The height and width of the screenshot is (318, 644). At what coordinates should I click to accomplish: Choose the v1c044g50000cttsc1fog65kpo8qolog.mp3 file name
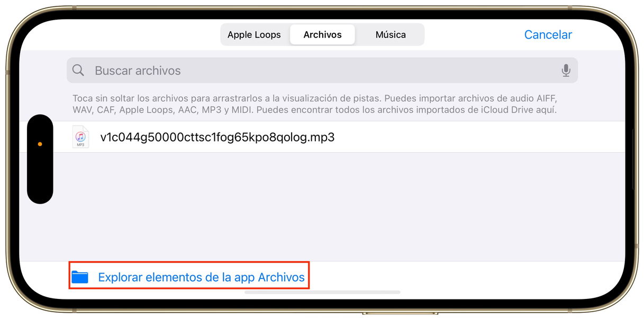[217, 138]
